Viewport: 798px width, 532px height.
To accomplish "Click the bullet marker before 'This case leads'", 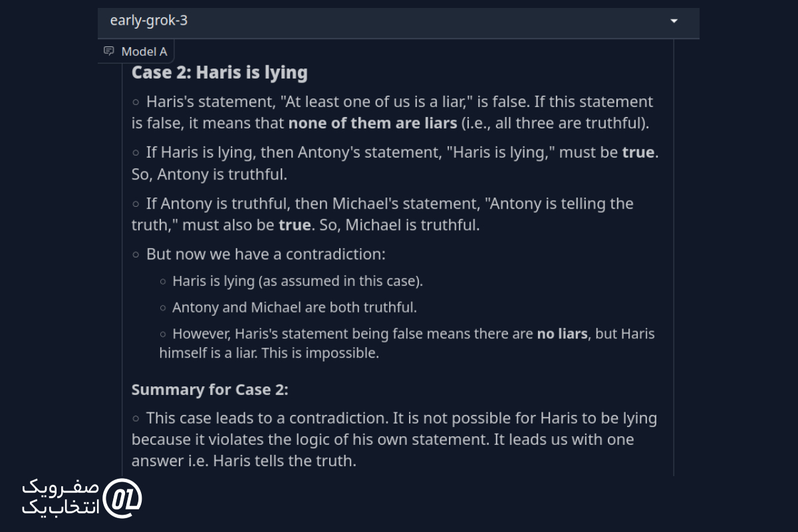I will (136, 419).
